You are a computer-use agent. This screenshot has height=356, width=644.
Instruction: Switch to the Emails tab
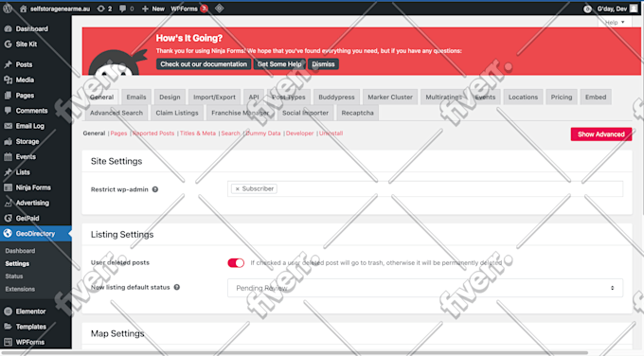136,97
